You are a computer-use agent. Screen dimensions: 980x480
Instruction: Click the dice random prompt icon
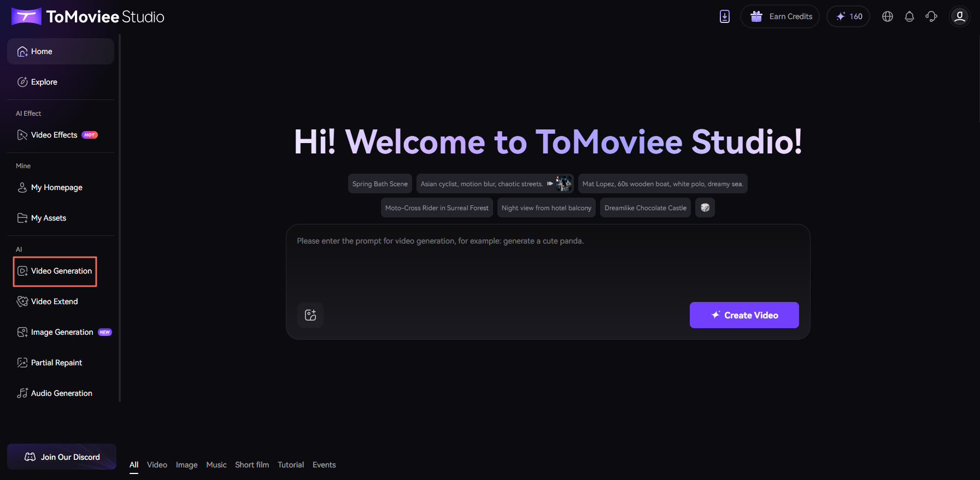[x=705, y=208]
